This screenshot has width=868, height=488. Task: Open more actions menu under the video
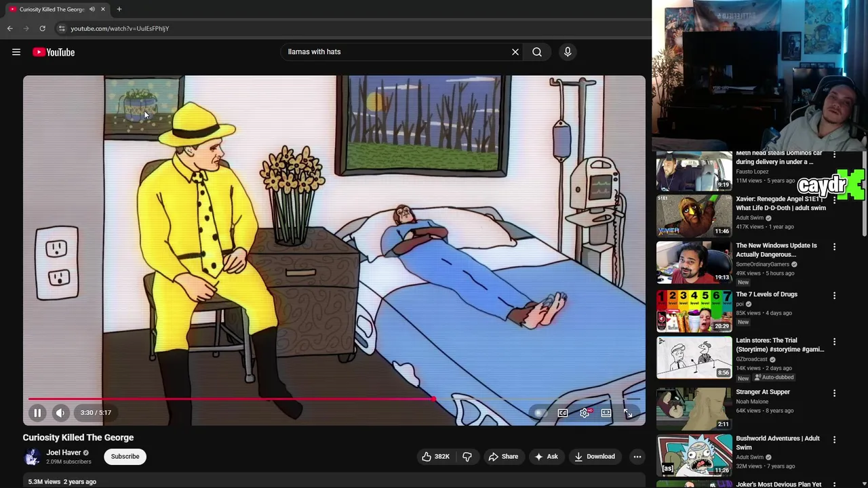637,457
